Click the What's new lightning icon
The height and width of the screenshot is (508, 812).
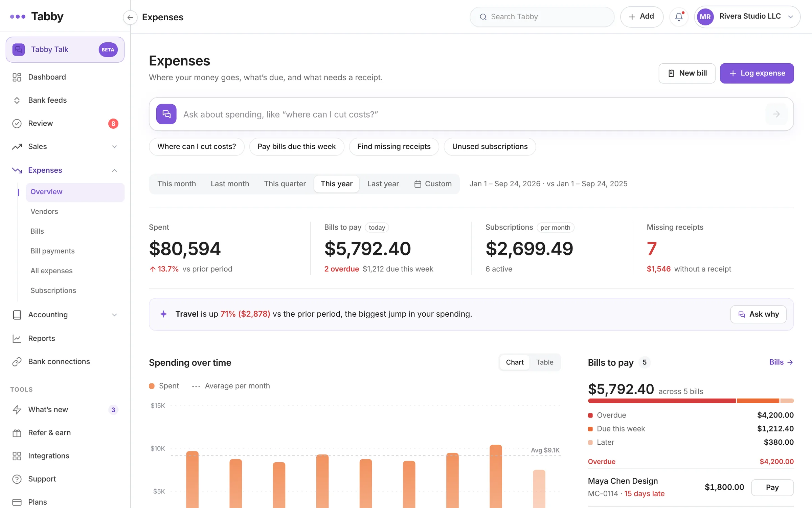(x=17, y=410)
